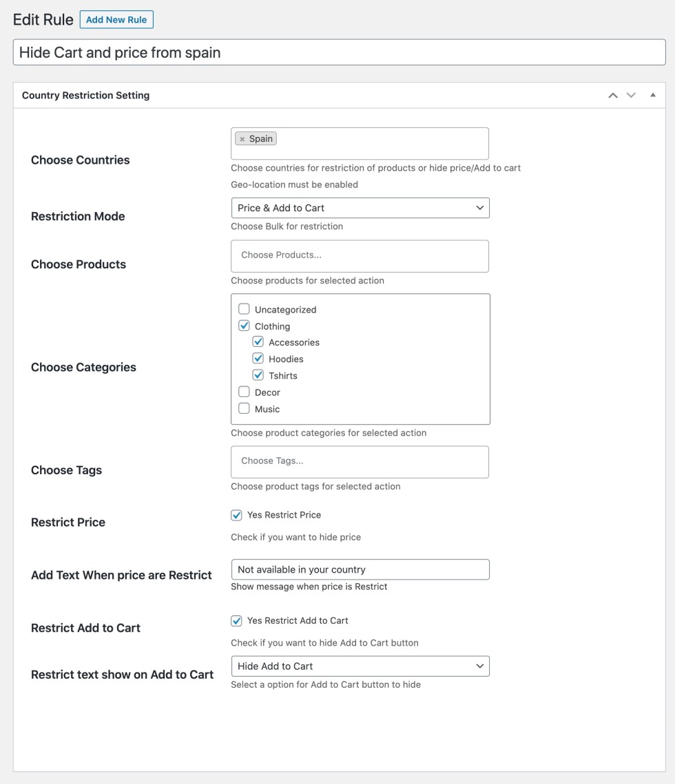Image resolution: width=675 pixels, height=784 pixels.
Task: Edit the rule title field
Action: point(339,52)
